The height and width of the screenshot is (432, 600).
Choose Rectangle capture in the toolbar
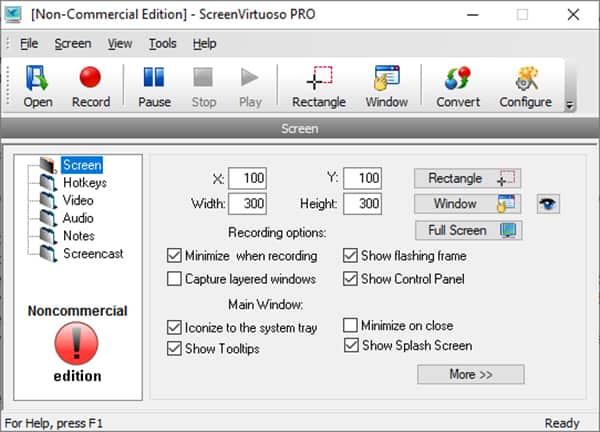(319, 87)
